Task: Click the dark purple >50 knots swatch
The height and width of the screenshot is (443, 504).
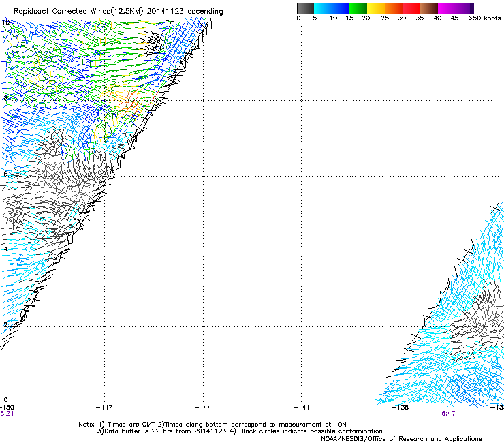Action: pyautogui.click(x=472, y=8)
